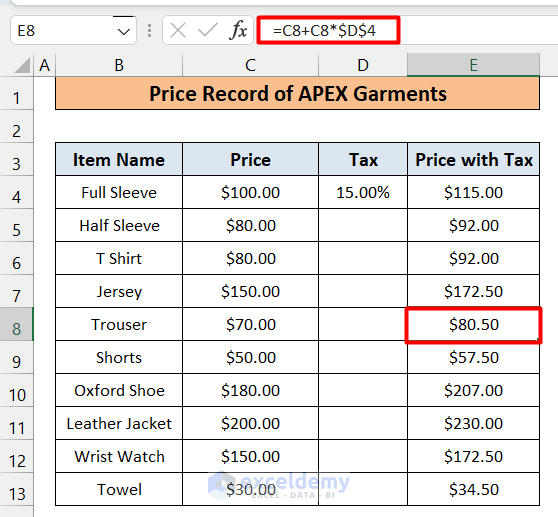This screenshot has width=558, height=517.
Task: Click the Select All triangle corner
Action: pyautogui.click(x=22, y=65)
